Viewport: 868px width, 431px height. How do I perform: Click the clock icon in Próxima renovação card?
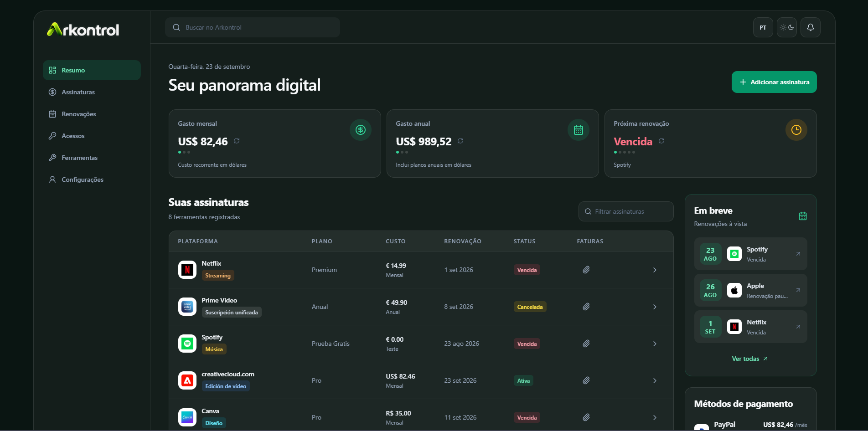(796, 130)
